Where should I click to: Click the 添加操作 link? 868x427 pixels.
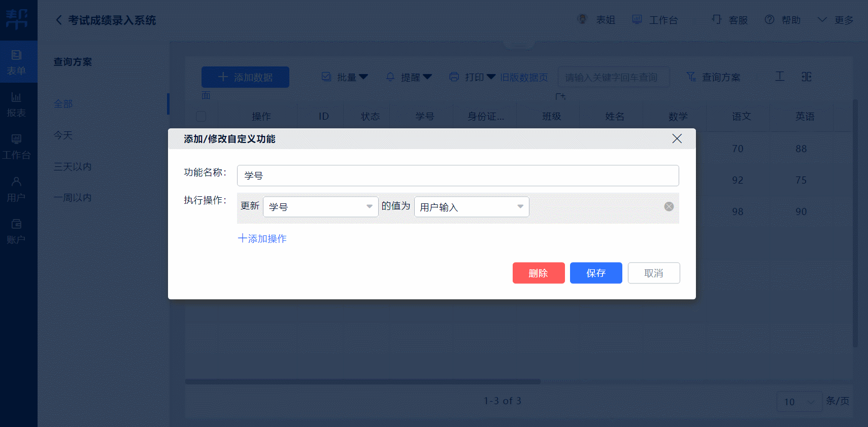click(x=262, y=238)
